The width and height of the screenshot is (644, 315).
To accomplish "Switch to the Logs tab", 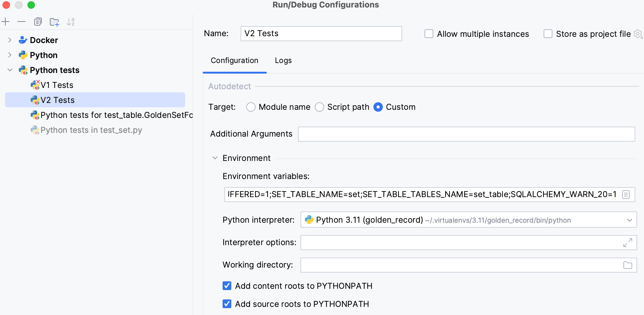I will click(283, 60).
